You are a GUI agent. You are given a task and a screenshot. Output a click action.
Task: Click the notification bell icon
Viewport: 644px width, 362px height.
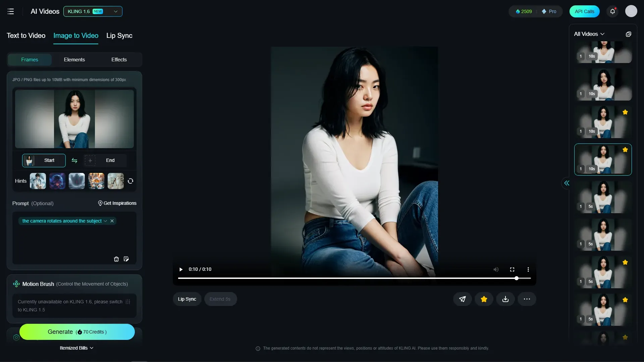click(612, 11)
